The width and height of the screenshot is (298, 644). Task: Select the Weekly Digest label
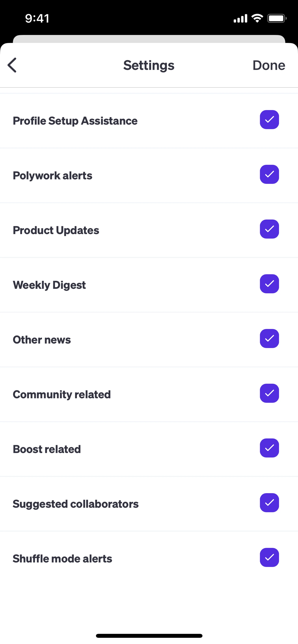[49, 285]
